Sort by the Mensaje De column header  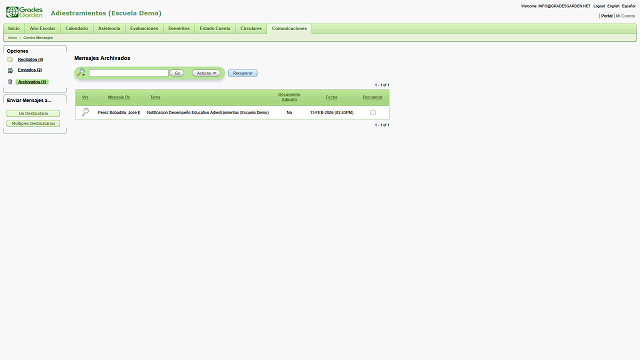[119, 97]
